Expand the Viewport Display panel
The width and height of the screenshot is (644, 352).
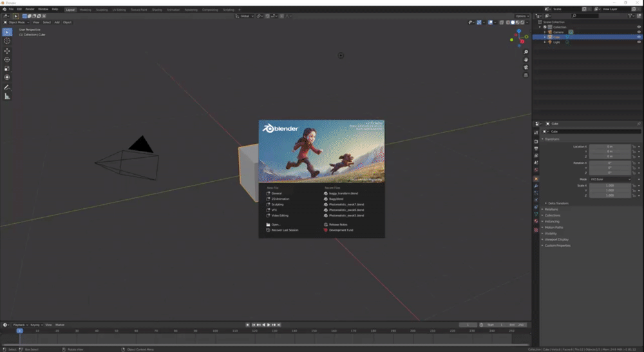tap(555, 239)
